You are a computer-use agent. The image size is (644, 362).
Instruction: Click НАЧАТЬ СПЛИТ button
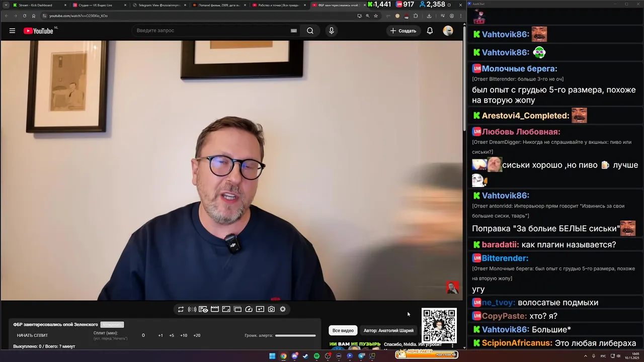click(32, 335)
